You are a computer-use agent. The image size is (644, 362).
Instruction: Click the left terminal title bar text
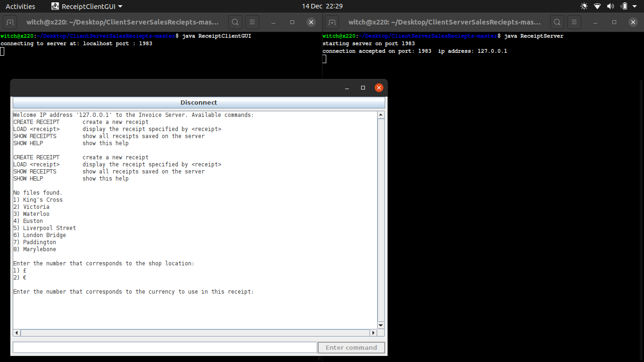pyautogui.click(x=123, y=22)
